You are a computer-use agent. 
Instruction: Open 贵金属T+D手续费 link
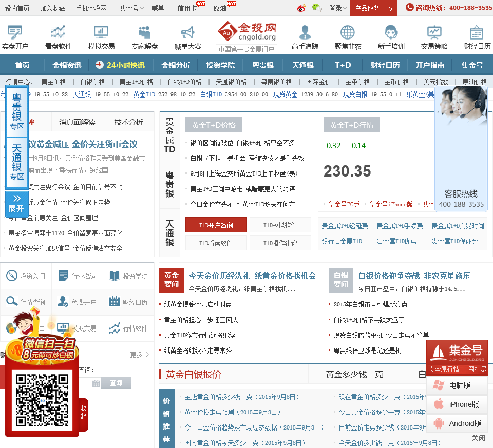400,226
